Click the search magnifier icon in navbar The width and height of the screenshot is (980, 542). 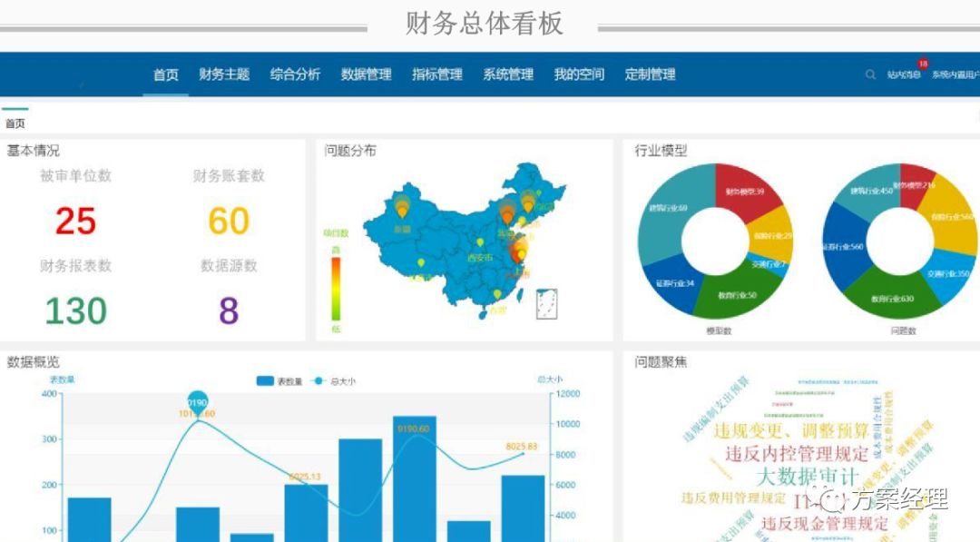pyautogui.click(x=870, y=74)
